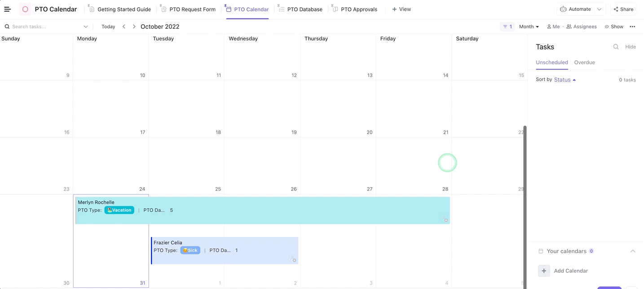The image size is (644, 289).
Task: Change Sort by Status dropdown
Action: [x=565, y=79]
